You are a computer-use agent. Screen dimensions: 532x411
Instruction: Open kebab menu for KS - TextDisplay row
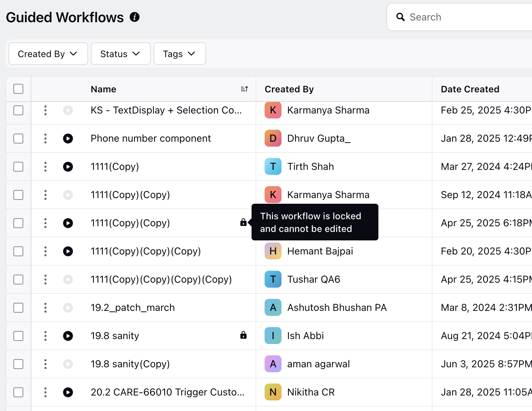(x=45, y=110)
